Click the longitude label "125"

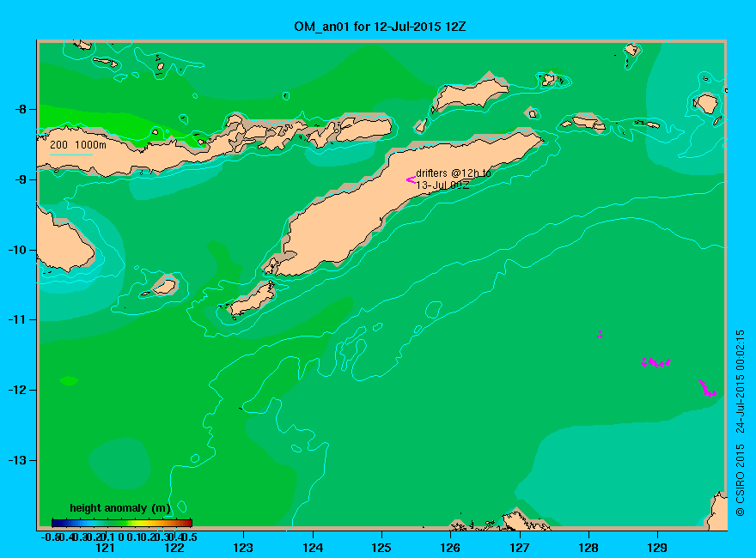(381, 548)
